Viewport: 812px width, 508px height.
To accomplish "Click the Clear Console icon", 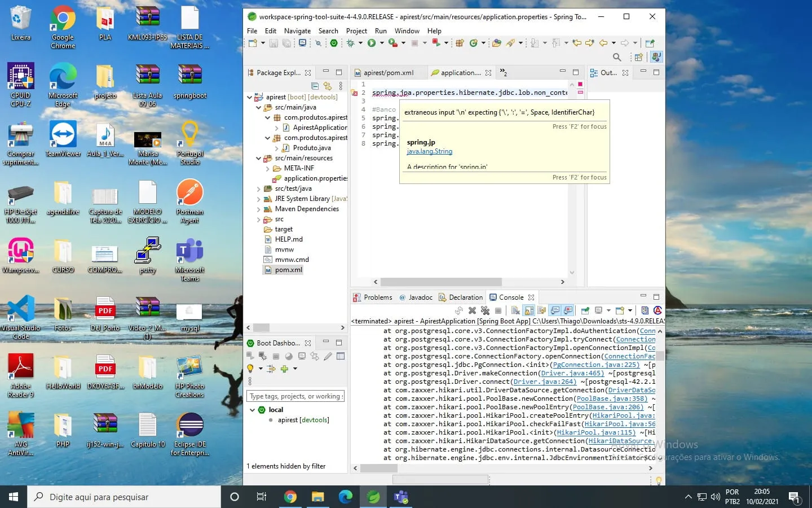I will tap(515, 310).
